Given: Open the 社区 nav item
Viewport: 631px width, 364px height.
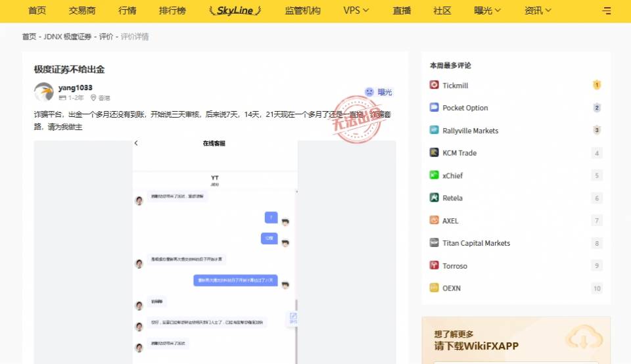Looking at the screenshot, I should tap(442, 11).
